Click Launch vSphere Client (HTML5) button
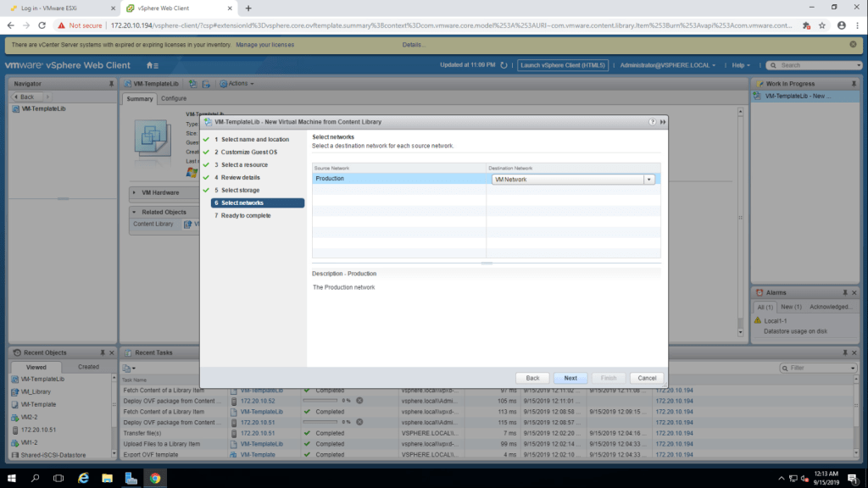The height and width of the screenshot is (488, 868). point(563,65)
